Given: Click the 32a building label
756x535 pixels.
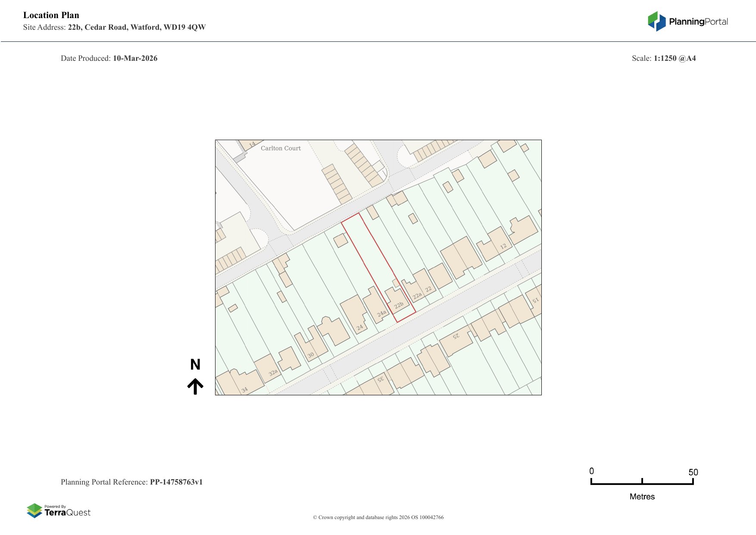Looking at the screenshot, I should [273, 373].
